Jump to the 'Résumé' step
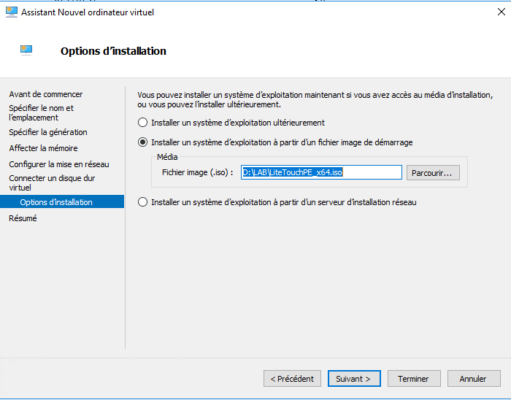The height and width of the screenshot is (400, 511). [23, 218]
